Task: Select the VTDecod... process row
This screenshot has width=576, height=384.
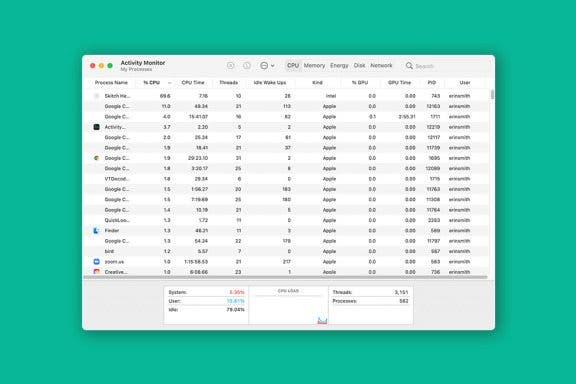Action: [x=286, y=179]
